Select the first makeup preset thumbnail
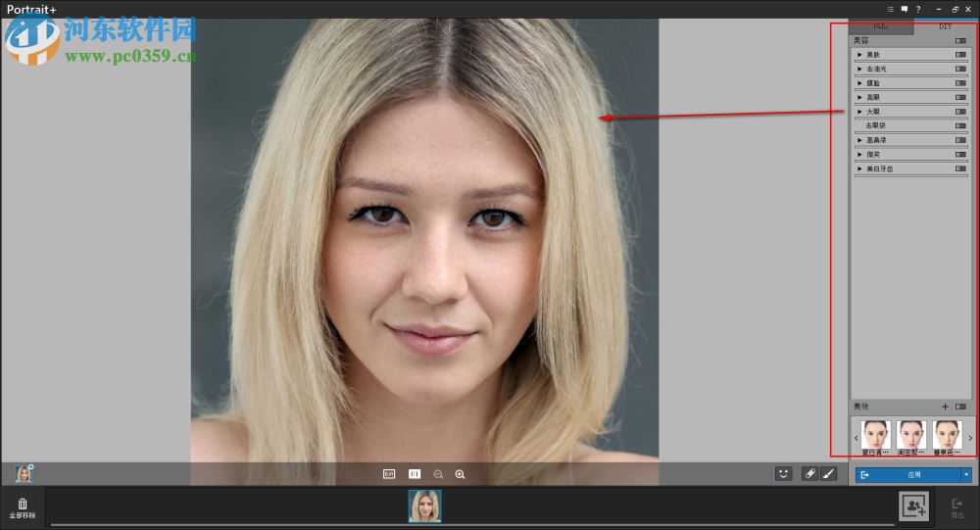The width and height of the screenshot is (980, 530). (x=875, y=437)
